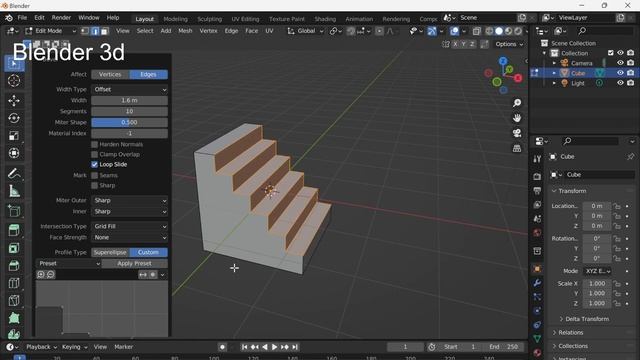Open the timeline Playback menu
The width and height of the screenshot is (640, 360).
point(41,347)
